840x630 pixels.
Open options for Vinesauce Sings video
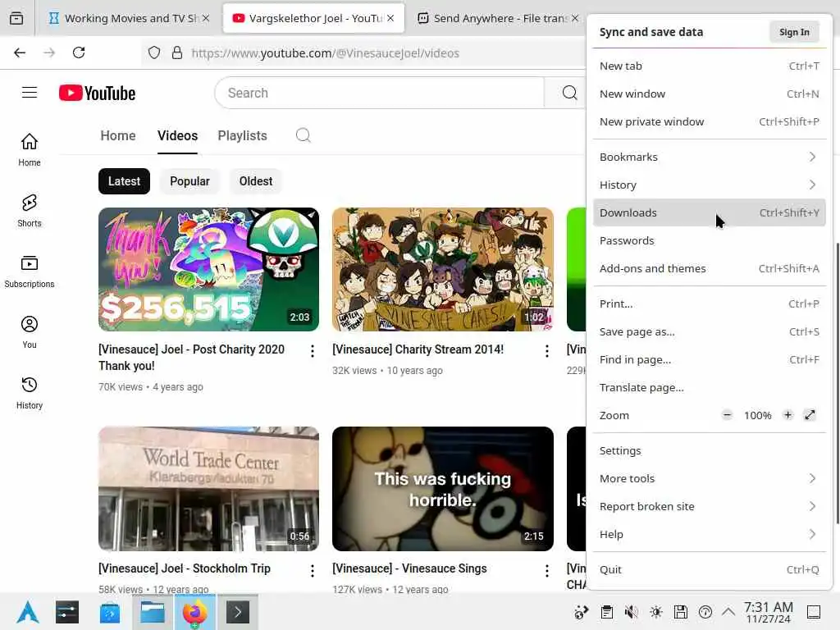(546, 571)
